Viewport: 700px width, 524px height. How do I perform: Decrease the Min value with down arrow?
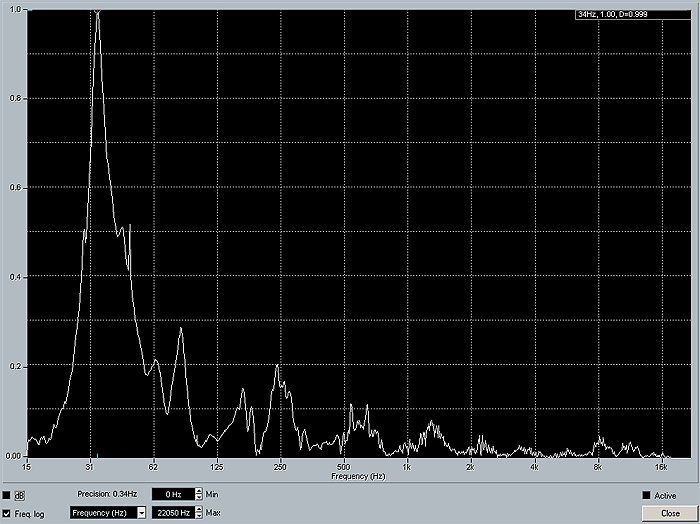(198, 497)
